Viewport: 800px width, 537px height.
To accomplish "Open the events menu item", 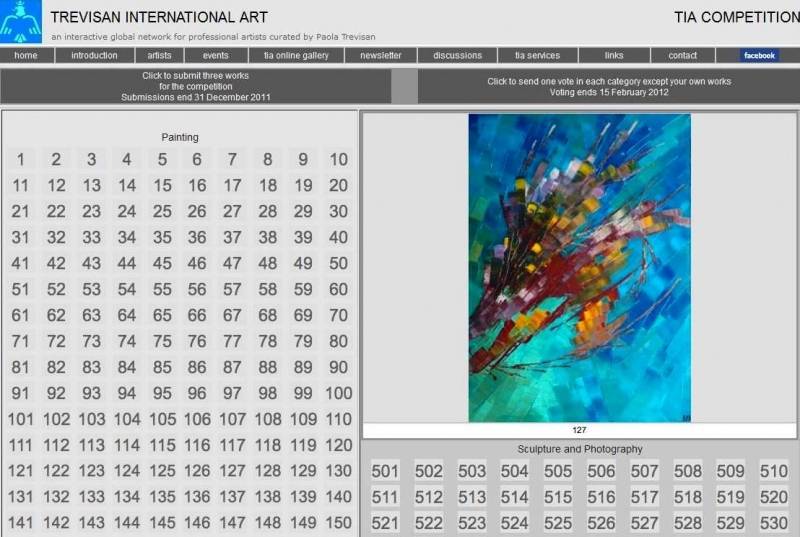I will click(x=215, y=56).
